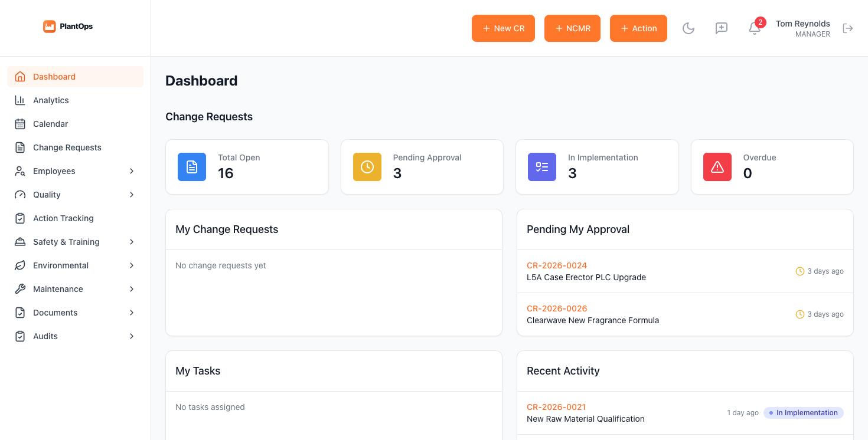Screen dimensions: 868x440
Task: Open change request CR-2026-0026
Action: coord(557,308)
